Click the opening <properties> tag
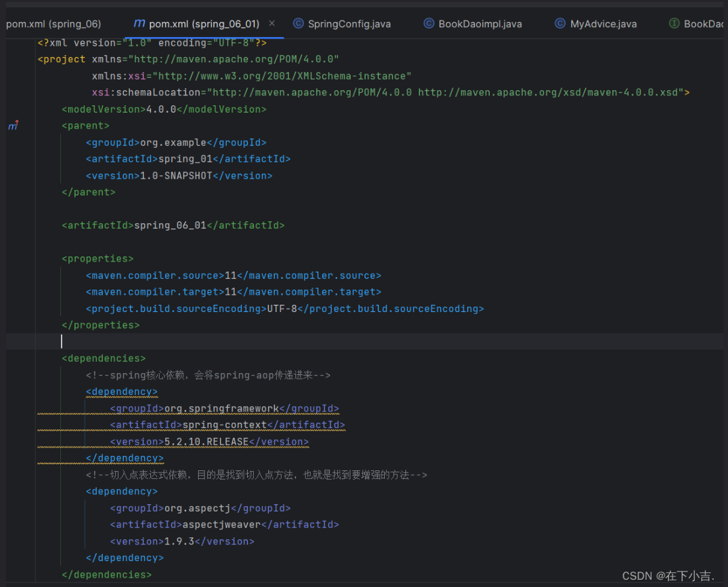 point(97,258)
